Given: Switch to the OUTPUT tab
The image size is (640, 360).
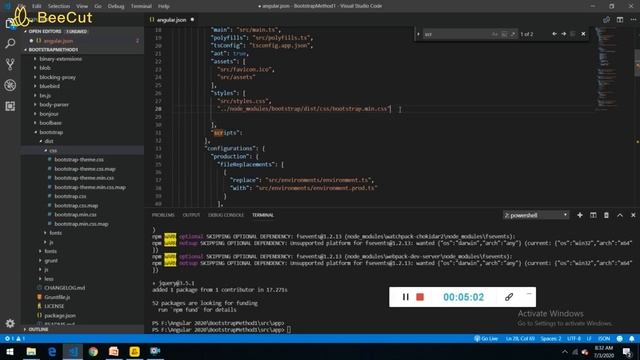Looking at the screenshot, I should (191, 215).
